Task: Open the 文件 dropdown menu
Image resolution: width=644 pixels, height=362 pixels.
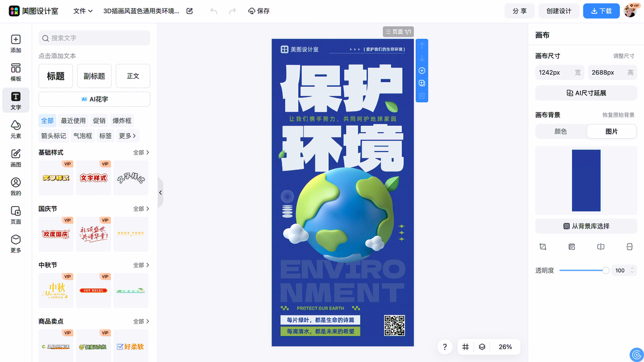Action: pos(83,11)
